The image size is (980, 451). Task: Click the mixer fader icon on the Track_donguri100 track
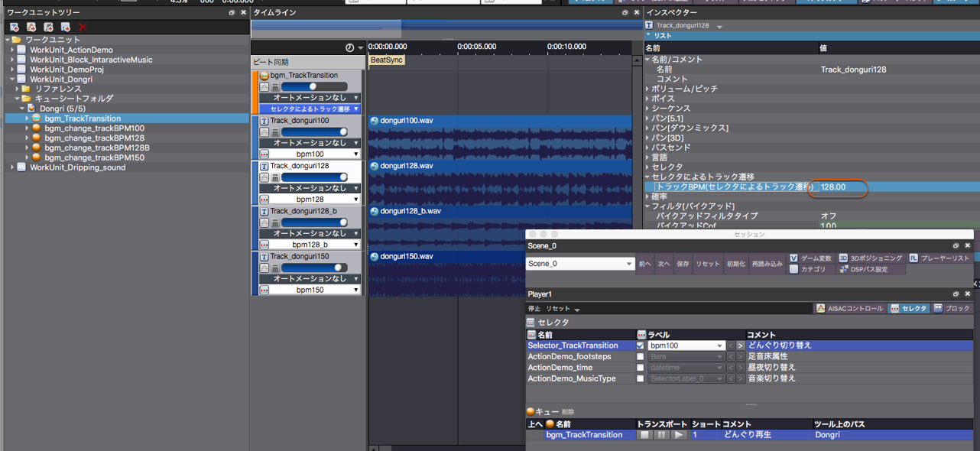pyautogui.click(x=275, y=133)
